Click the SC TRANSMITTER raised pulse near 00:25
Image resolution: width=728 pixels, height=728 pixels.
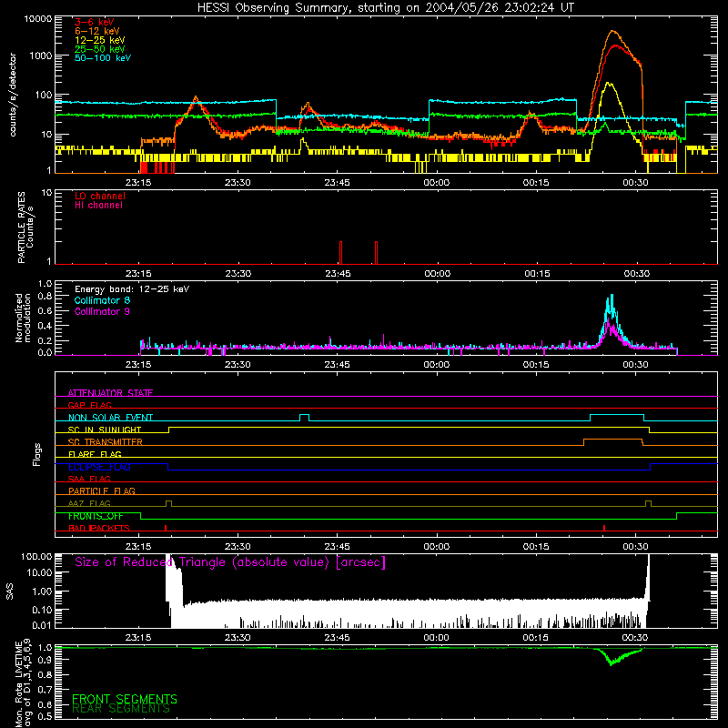[612, 441]
